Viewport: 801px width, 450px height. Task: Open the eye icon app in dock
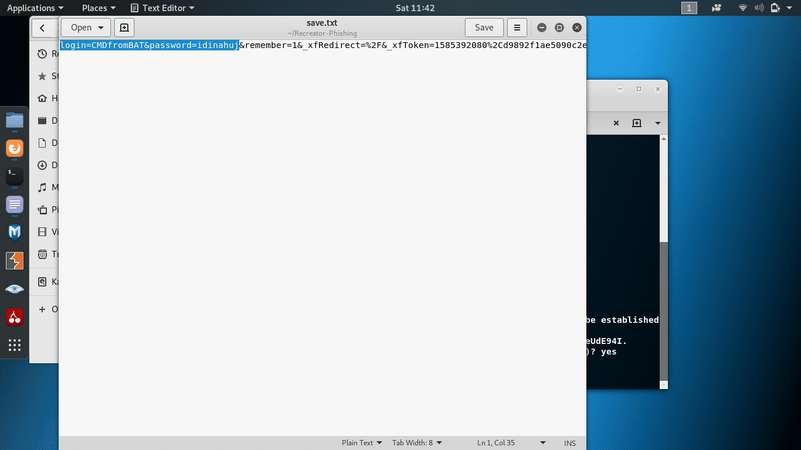point(14,289)
